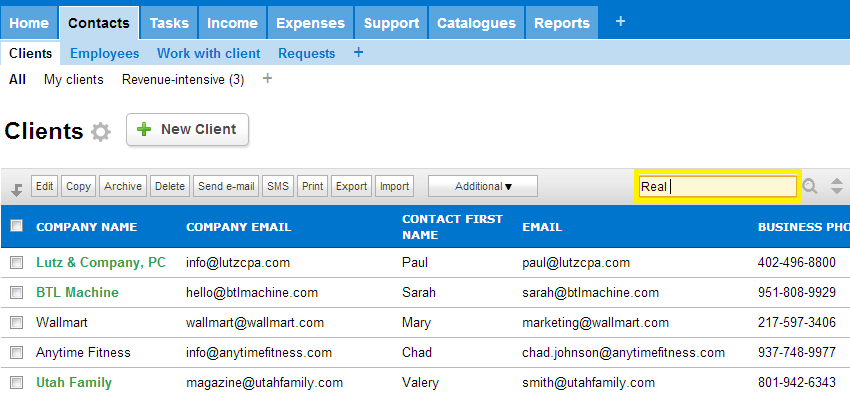Click paul@lutzcpa.com email cell
This screenshot has width=850, height=395.
point(576,263)
